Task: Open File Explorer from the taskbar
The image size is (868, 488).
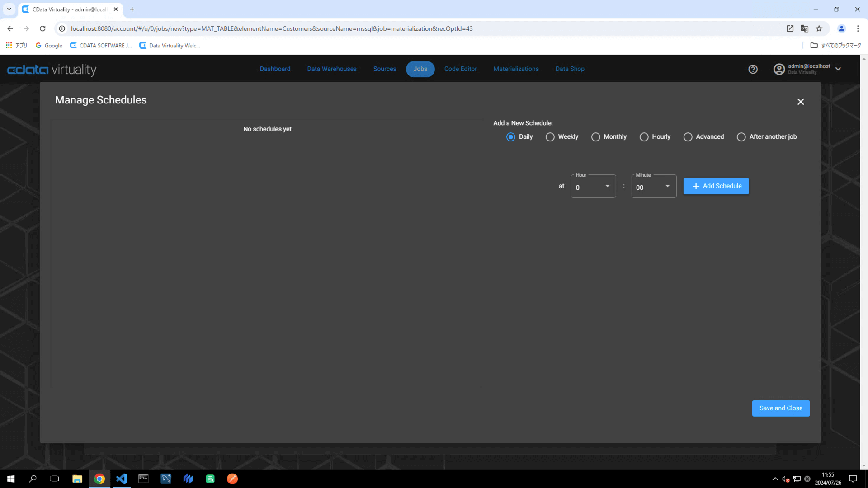Action: point(77,479)
